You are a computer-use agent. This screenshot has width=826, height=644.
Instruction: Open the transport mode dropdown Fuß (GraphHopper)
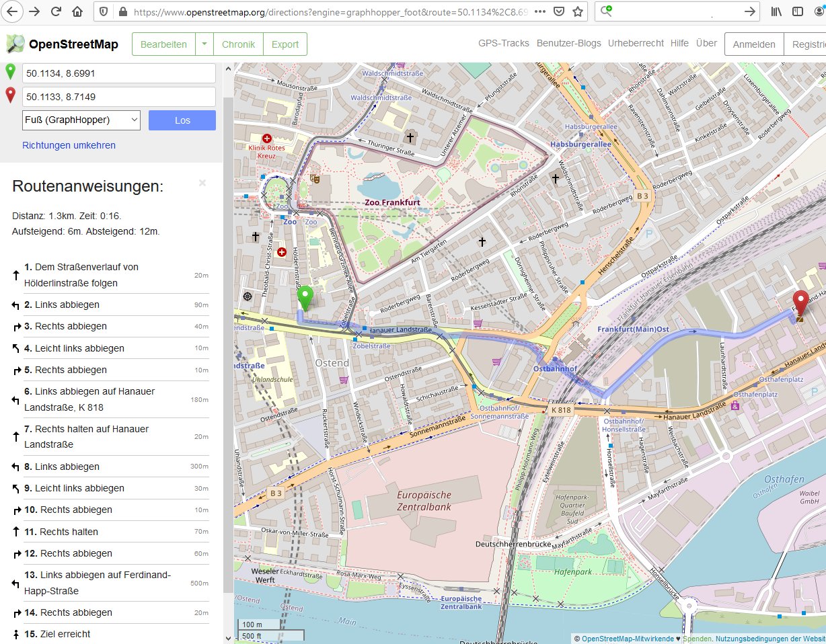81,120
